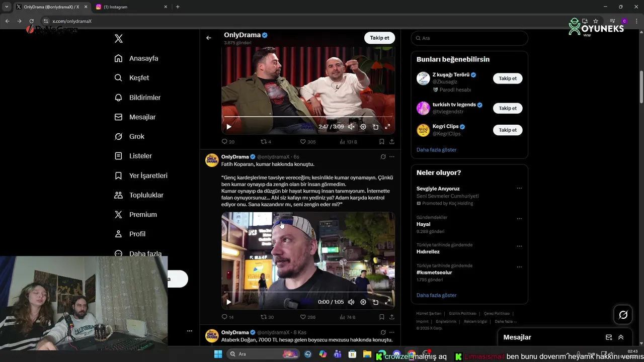
Task: Open the Hıdırellez trending topic
Action: tap(428, 252)
